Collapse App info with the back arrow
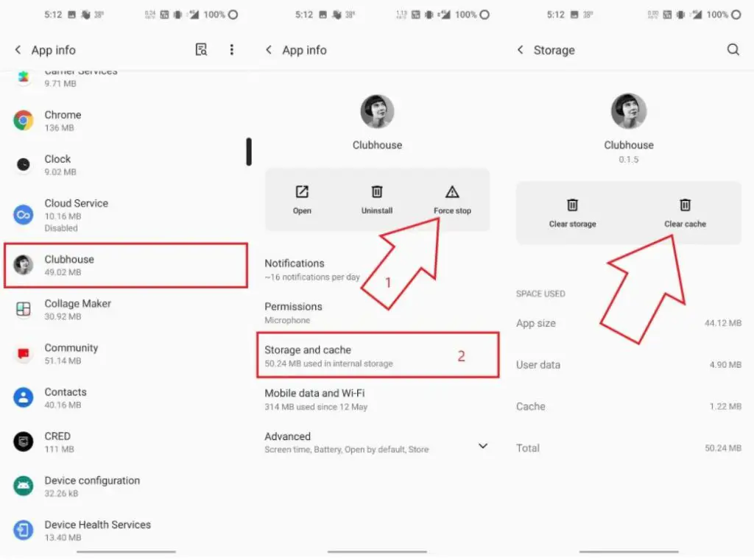This screenshot has width=754, height=560. [x=269, y=49]
